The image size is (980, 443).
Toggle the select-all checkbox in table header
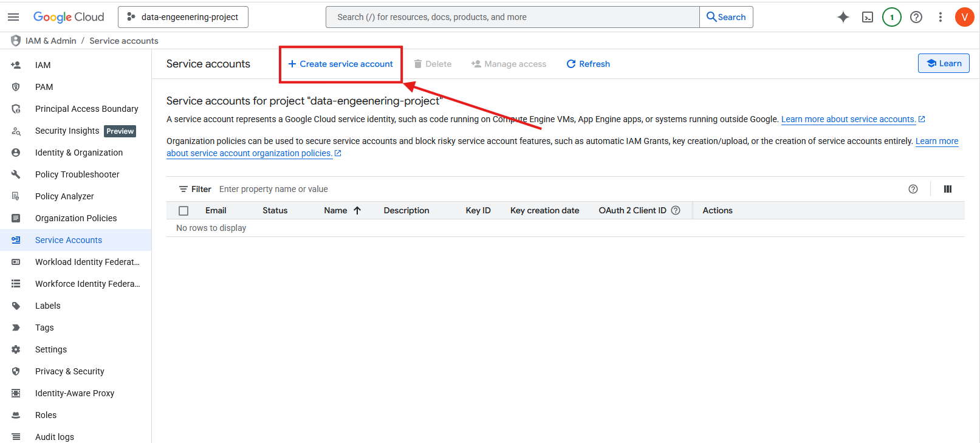(x=183, y=211)
